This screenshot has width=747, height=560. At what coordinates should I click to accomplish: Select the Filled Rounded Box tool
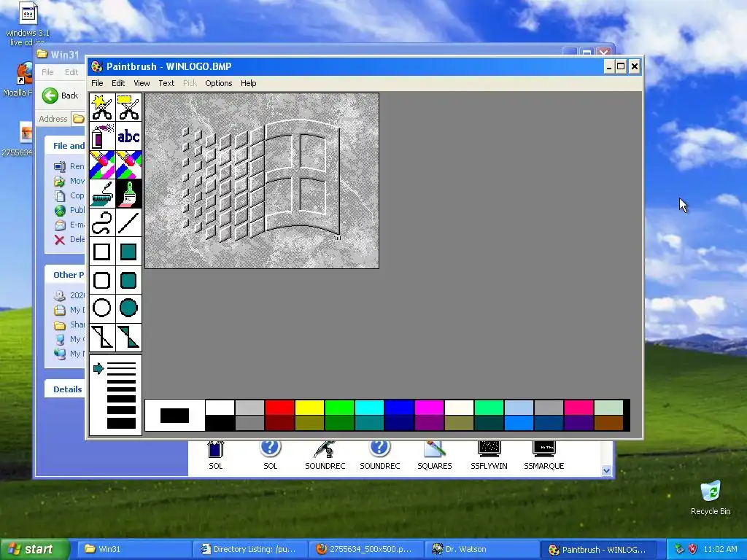(128, 280)
